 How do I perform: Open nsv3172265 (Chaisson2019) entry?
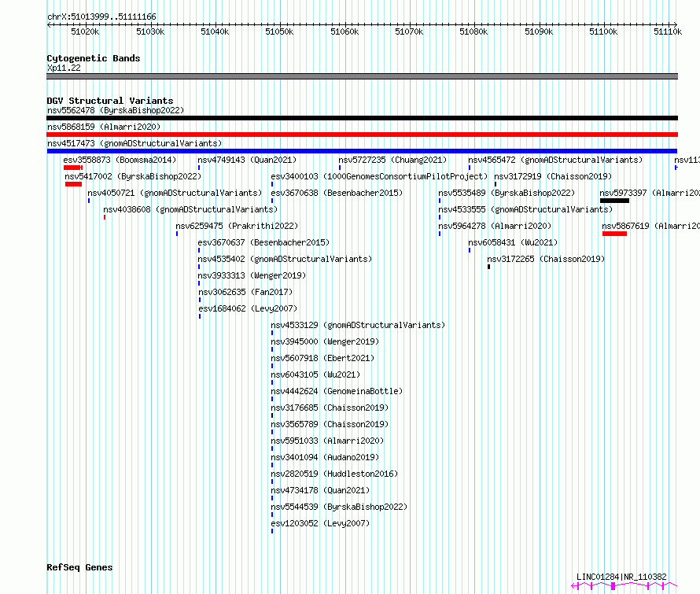coord(546,259)
